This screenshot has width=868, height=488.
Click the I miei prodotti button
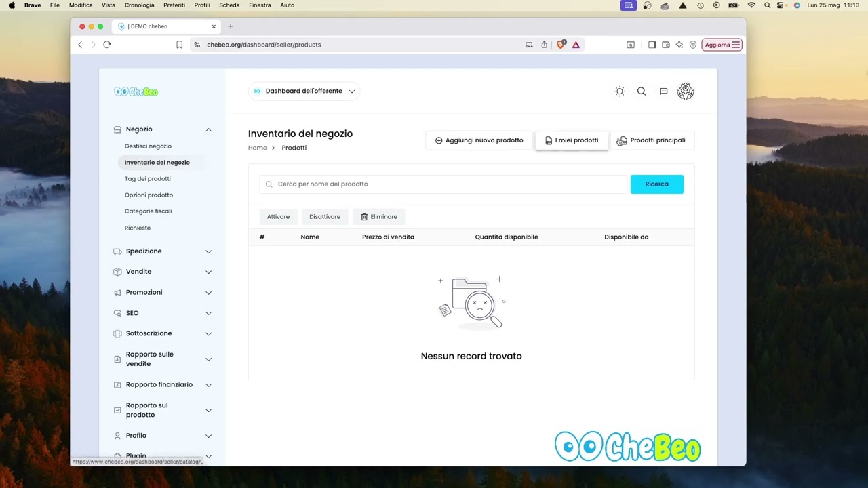click(x=572, y=140)
